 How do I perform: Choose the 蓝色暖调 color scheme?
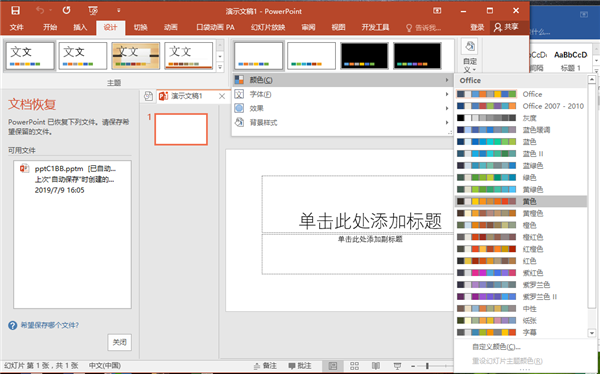tap(521, 130)
